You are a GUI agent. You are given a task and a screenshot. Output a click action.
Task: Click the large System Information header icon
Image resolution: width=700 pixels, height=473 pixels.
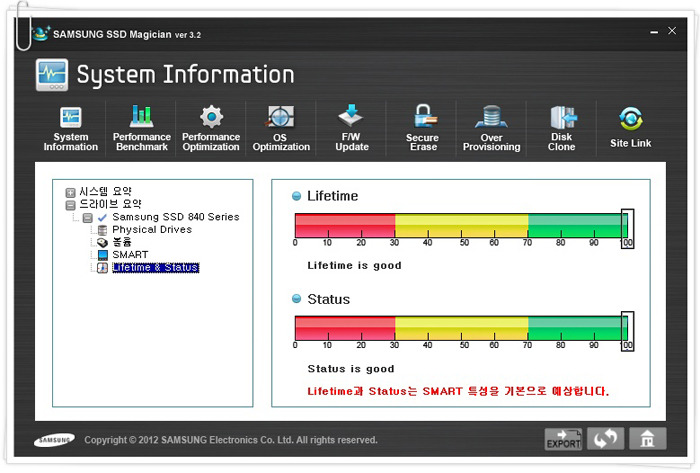52,75
